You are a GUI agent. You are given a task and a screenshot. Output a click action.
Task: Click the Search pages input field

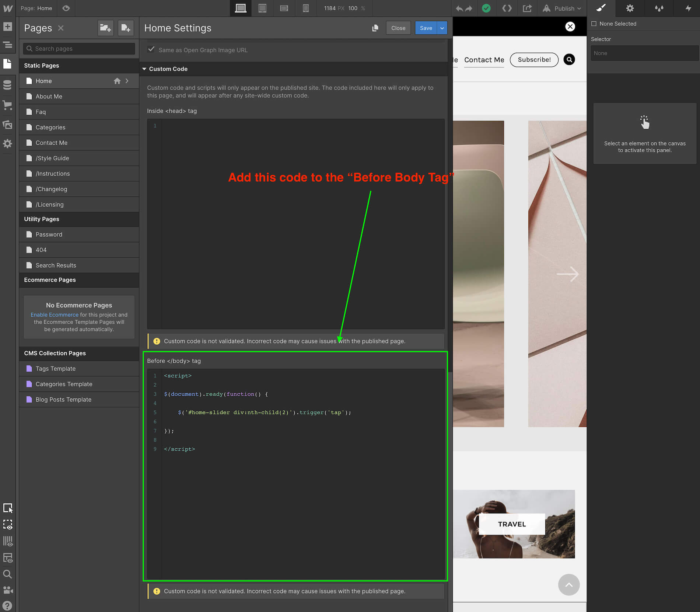coord(79,49)
